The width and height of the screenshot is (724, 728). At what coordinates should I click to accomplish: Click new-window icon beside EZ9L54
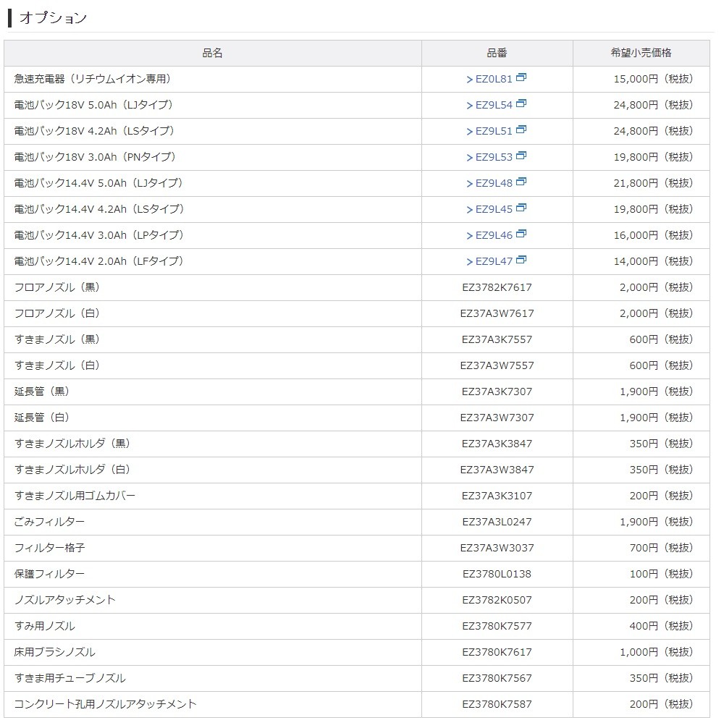521,103
